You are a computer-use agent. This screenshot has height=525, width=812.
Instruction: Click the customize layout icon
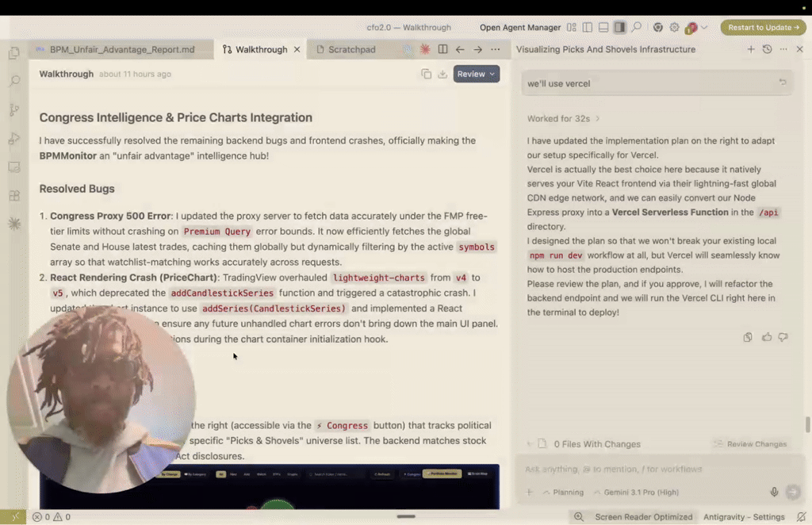(571, 28)
